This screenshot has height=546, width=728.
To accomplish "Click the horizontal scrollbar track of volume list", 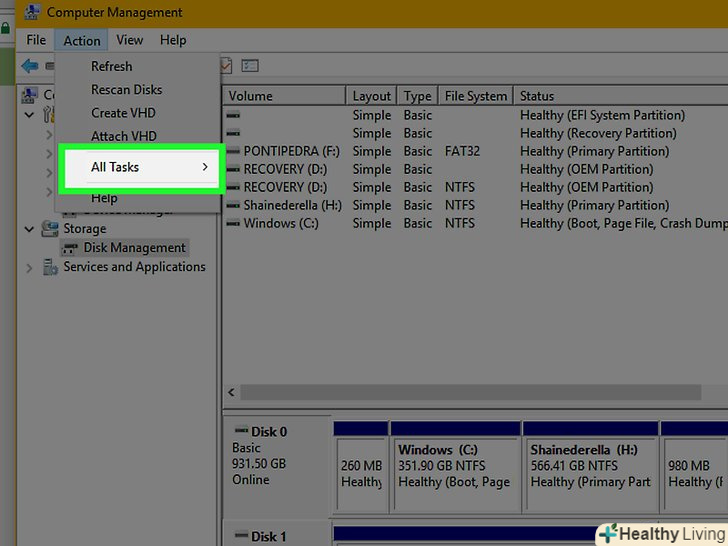I will (x=470, y=392).
